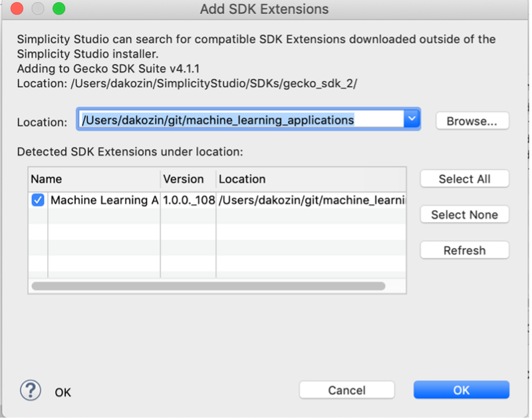Expand the Location path dropdown arrow
The image size is (532, 420).
click(x=412, y=120)
